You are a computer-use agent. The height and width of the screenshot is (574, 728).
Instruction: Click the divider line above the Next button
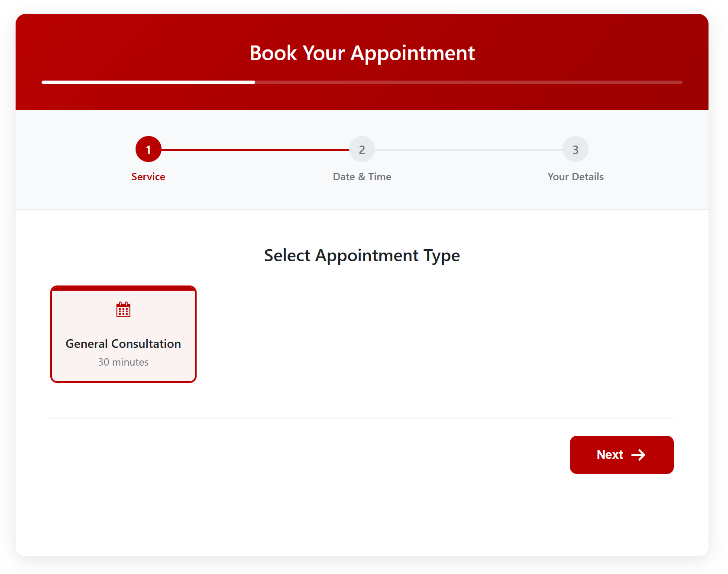click(362, 418)
